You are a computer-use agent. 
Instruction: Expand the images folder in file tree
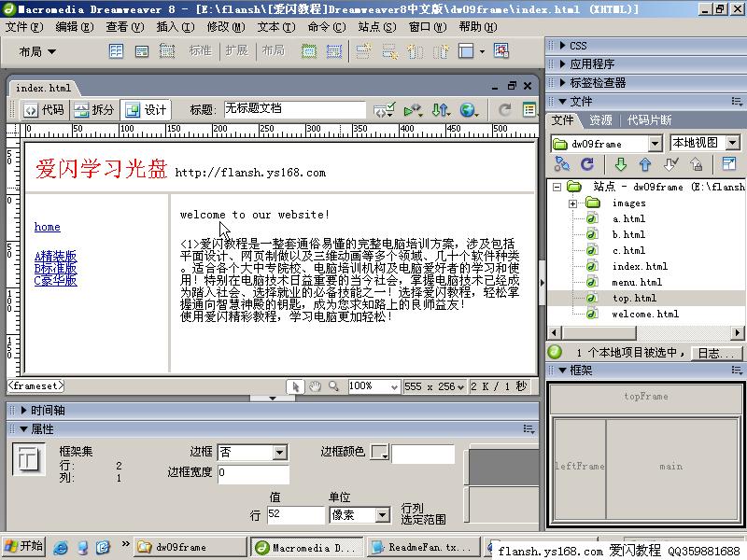[x=572, y=203]
